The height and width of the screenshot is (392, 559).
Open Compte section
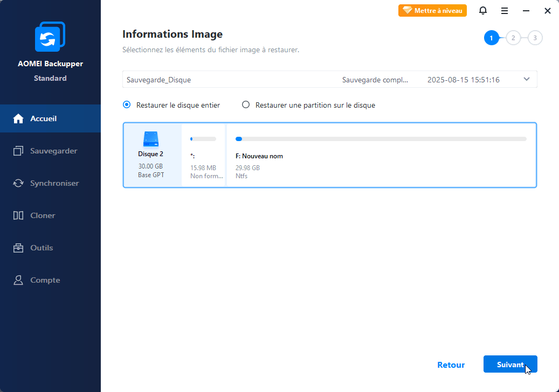[x=50, y=280]
